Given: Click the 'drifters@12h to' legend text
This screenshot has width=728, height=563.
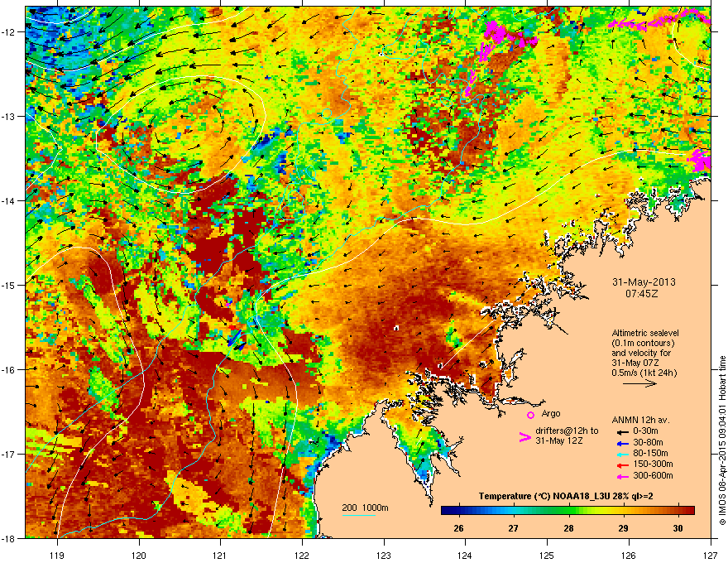Looking at the screenshot, I should tap(567, 431).
